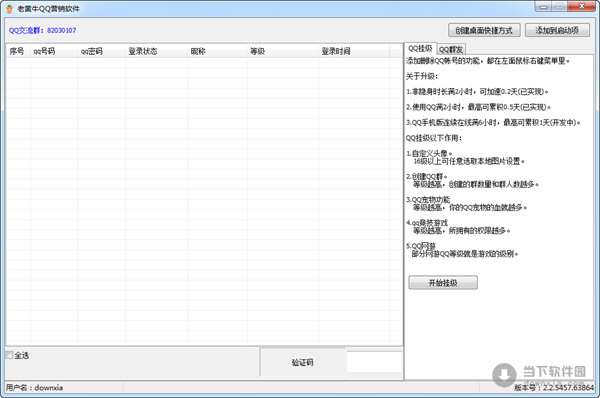Select the 登录时间 column header
The width and height of the screenshot is (600, 398).
pyautogui.click(x=354, y=51)
